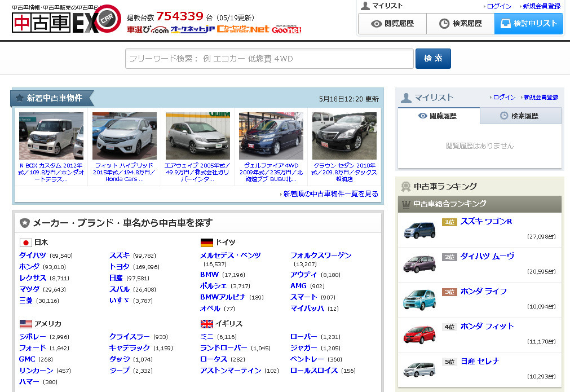Viewport: 570px width, 392px height.
Task: Browse スズキ used cars
Action: tap(120, 256)
